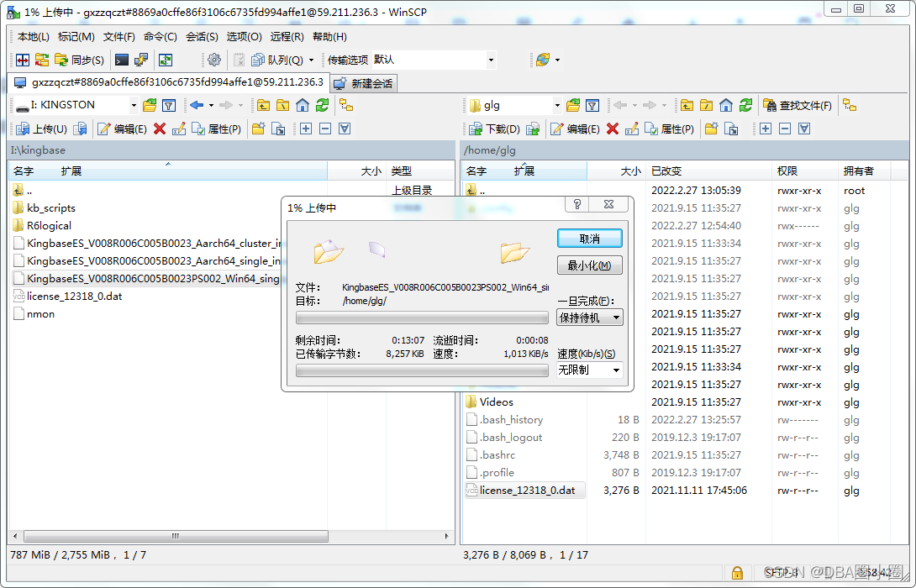Toggle directory tree view in local panel
The width and height of the screenshot is (916, 588).
pos(346,105)
